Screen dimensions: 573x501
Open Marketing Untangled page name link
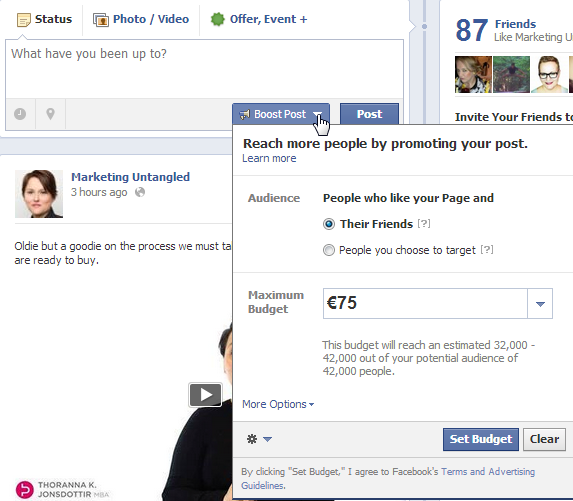pyautogui.click(x=130, y=177)
